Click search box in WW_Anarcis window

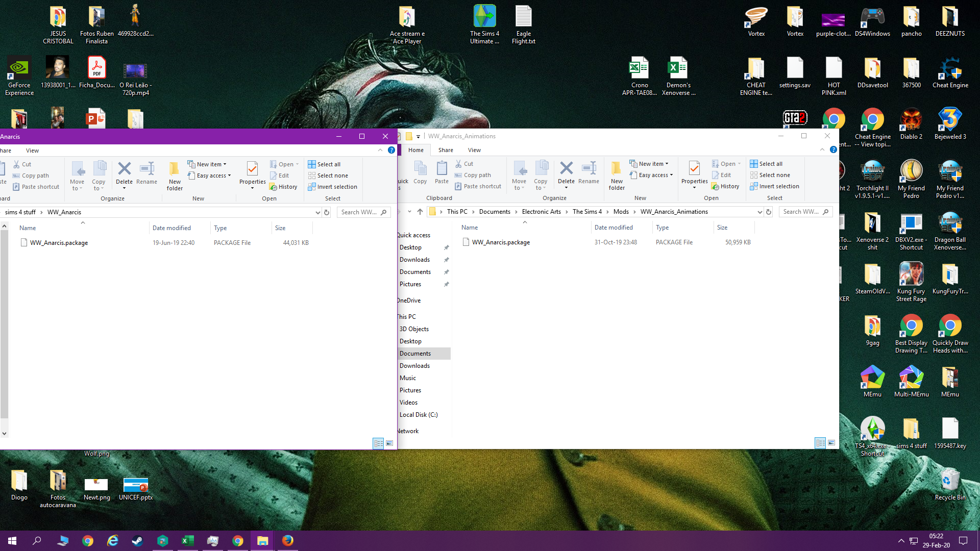coord(363,212)
